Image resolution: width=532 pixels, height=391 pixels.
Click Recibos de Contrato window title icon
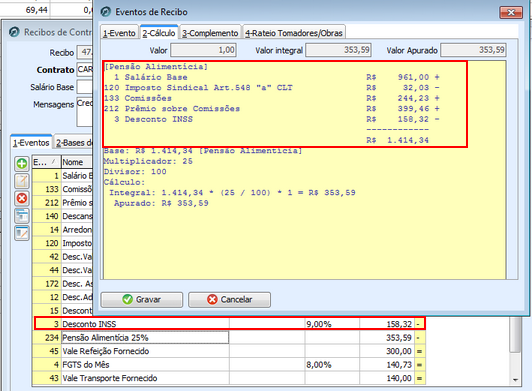(14, 32)
